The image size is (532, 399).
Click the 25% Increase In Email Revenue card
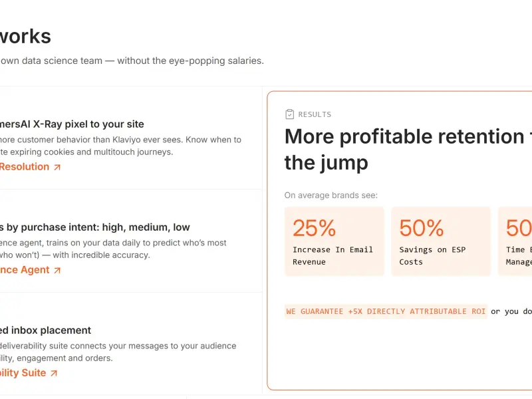334,241
